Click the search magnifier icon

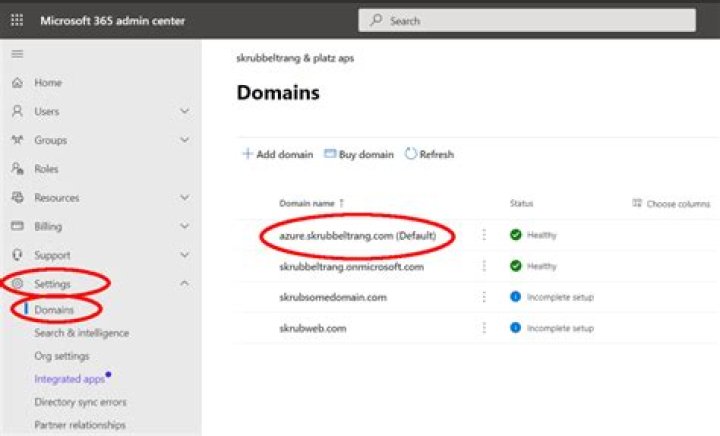click(x=376, y=20)
